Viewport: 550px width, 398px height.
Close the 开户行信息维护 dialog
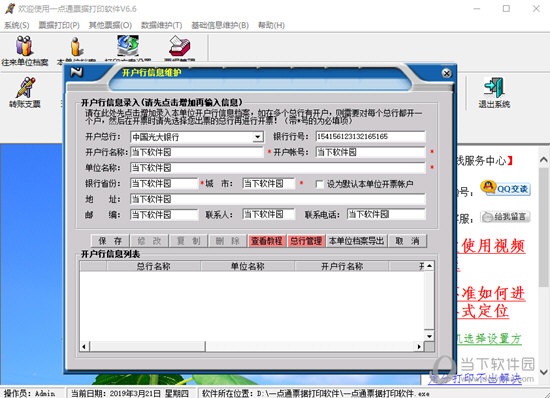[x=446, y=73]
